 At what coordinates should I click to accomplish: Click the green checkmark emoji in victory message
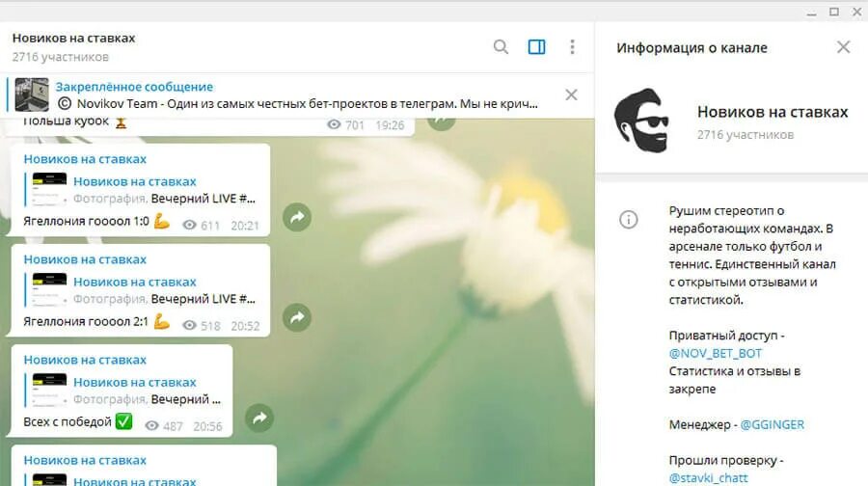124,421
